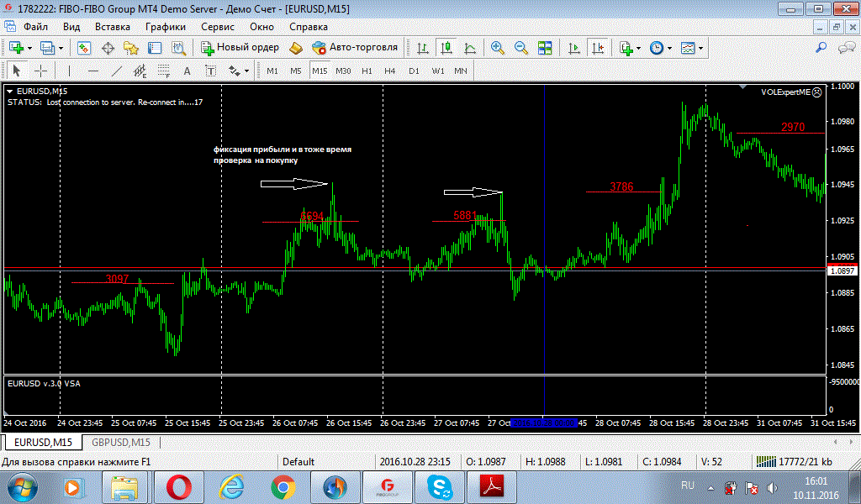Image resolution: width=861 pixels, height=504 pixels.
Task: Switch to the MN timeframe
Action: pyautogui.click(x=461, y=71)
